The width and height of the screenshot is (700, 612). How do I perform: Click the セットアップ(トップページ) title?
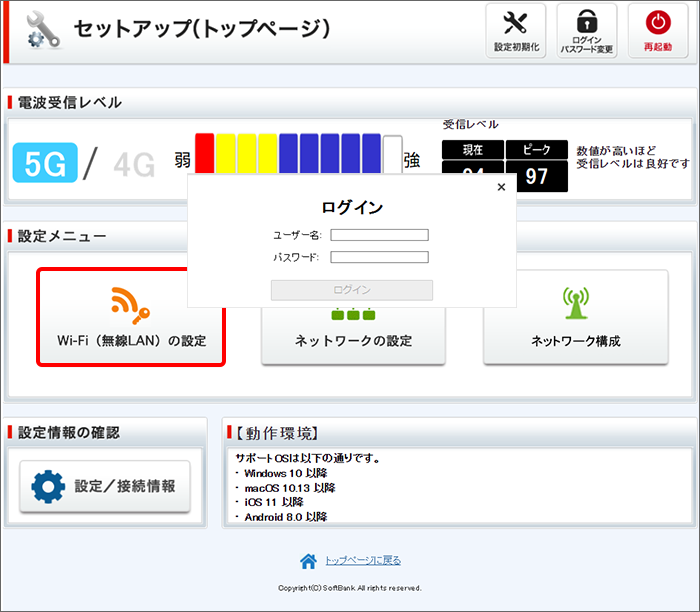pos(202,29)
